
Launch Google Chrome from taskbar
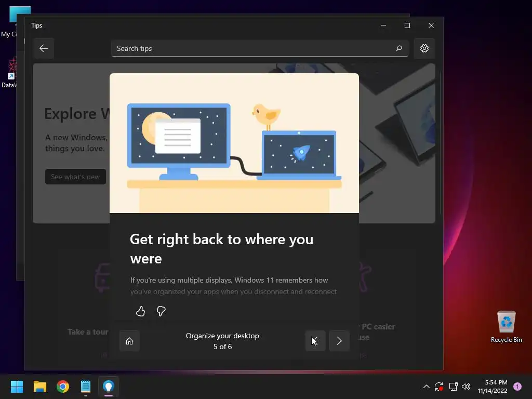tap(63, 387)
